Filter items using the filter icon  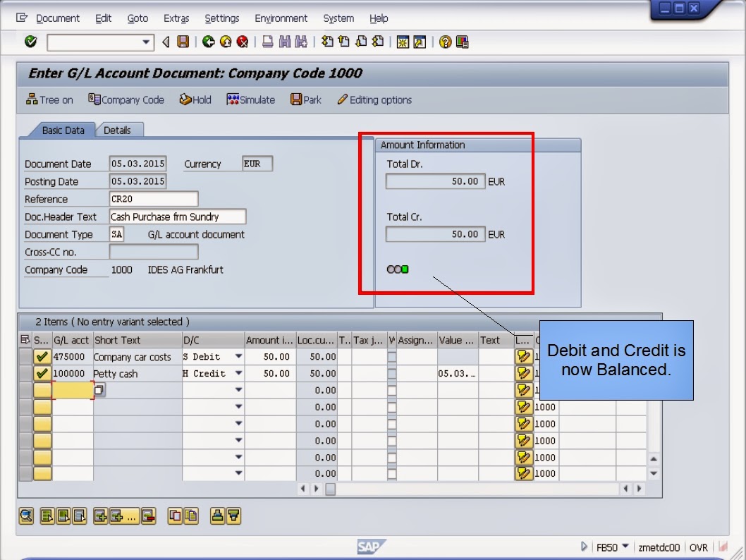pyautogui.click(x=234, y=516)
